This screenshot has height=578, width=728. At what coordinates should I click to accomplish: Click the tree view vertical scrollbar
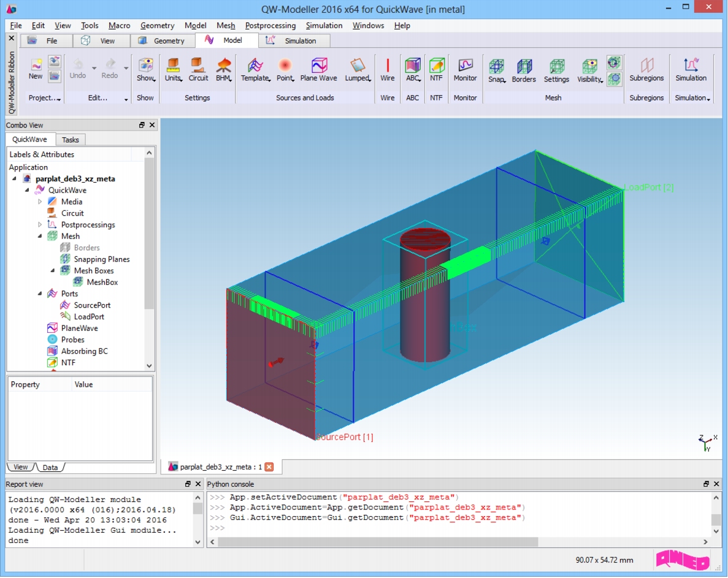[x=149, y=234]
